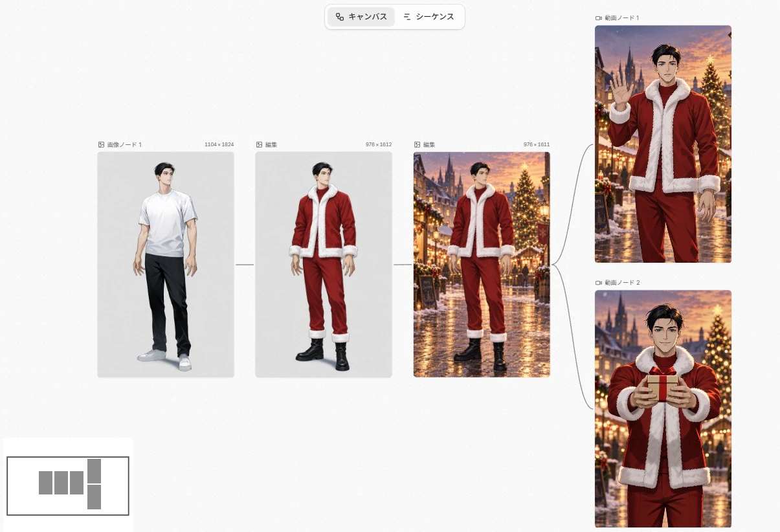The height and width of the screenshot is (532, 780).
Task: Select the 画像ノード 1 thumbnail of man in white shirt
Action: point(166,264)
